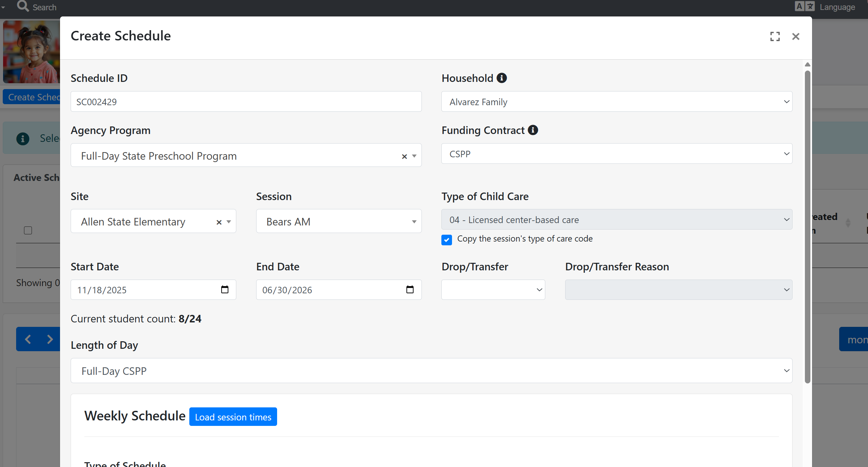Click the Funding Contract info icon
The image size is (868, 467).
coord(533,130)
